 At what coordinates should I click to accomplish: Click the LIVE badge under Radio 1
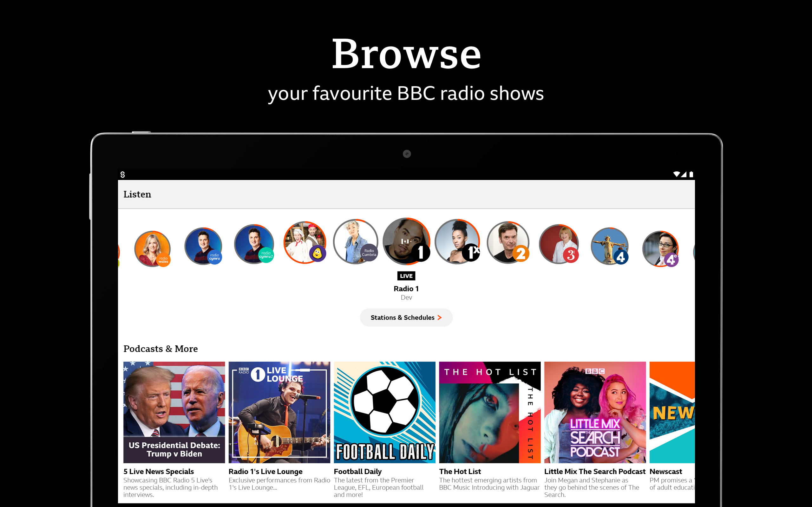click(406, 276)
